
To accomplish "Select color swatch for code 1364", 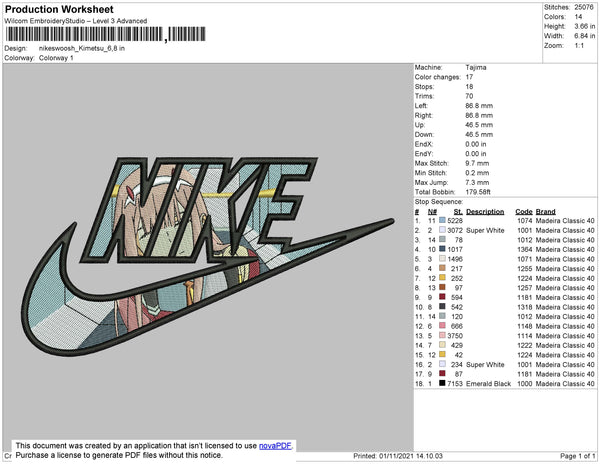I will (x=442, y=249).
